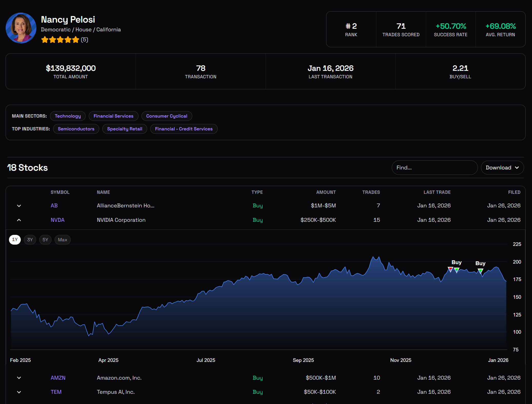Click the $139,832,000 total amount

[71, 68]
